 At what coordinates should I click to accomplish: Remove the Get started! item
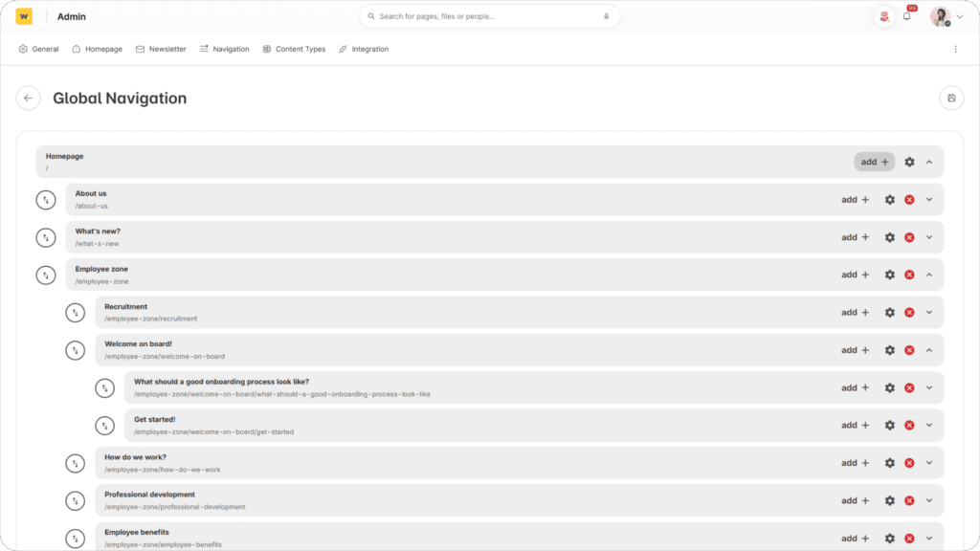click(x=909, y=426)
